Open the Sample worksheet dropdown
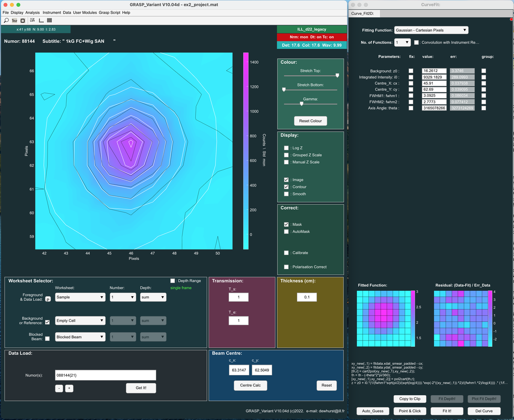 click(x=80, y=297)
